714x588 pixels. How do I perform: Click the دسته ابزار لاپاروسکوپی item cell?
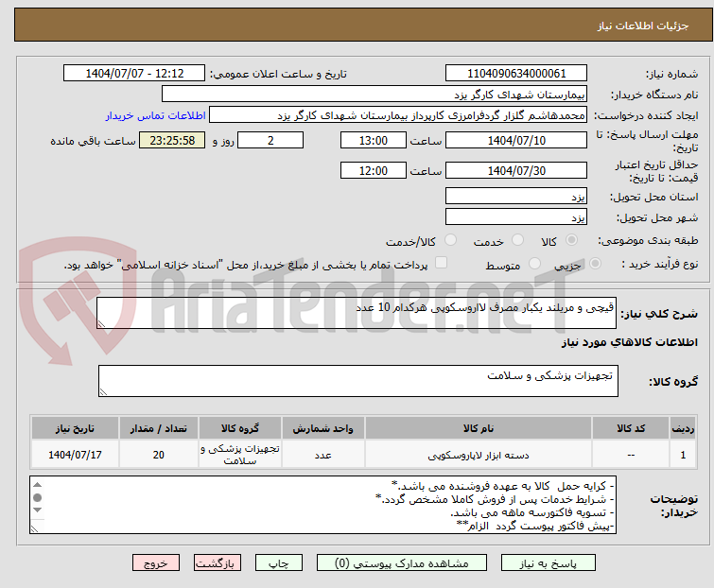point(479,454)
